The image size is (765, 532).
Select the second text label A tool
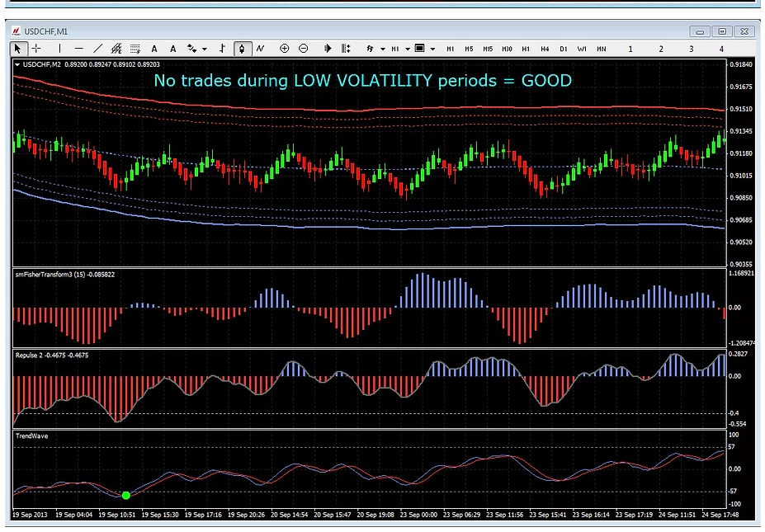click(172, 49)
